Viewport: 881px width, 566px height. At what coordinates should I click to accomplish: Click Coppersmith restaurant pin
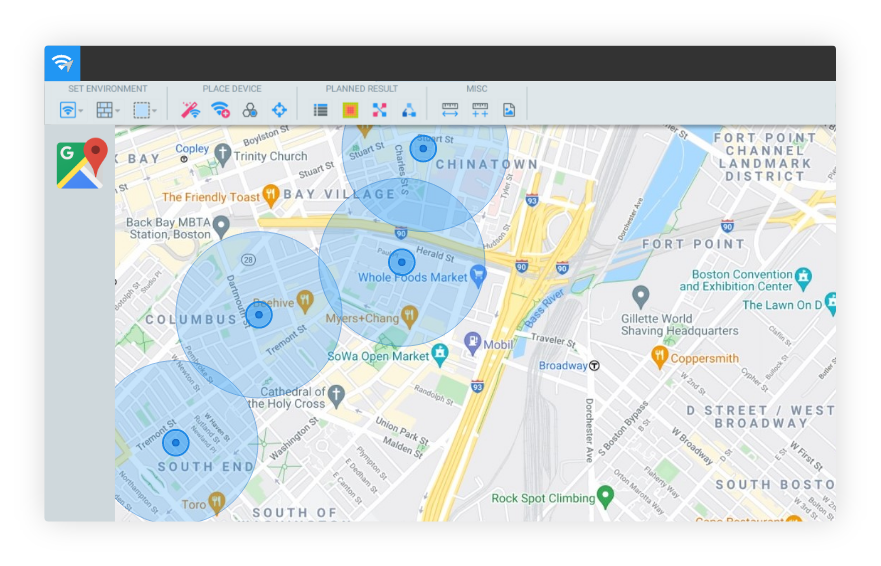pos(660,357)
